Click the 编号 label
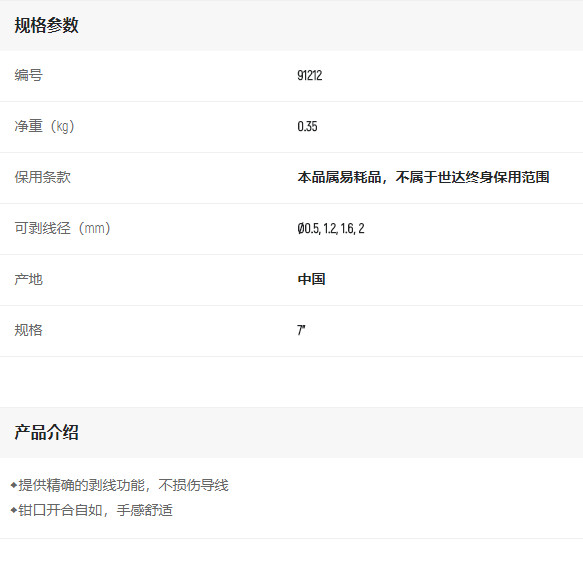The image size is (583, 566). coord(28,75)
